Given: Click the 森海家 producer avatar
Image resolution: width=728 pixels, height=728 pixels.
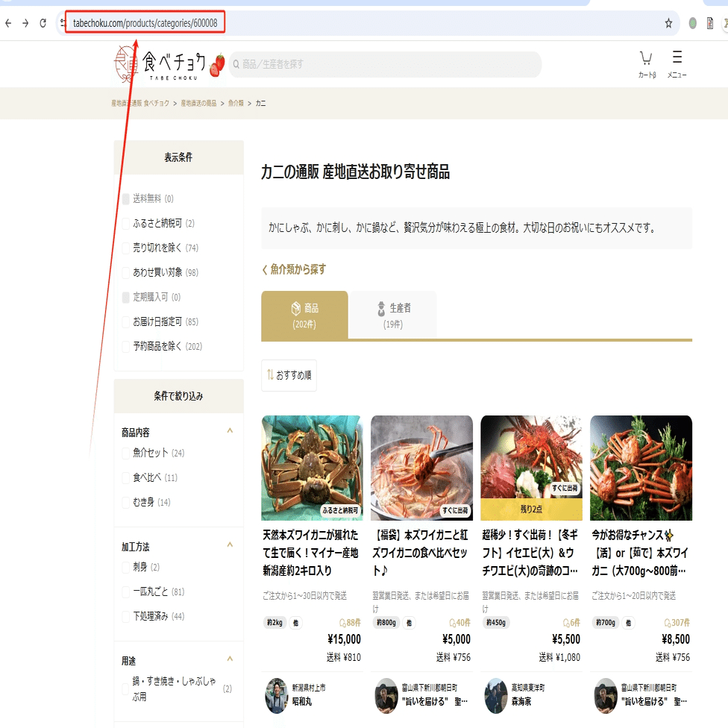Looking at the screenshot, I should (x=496, y=695).
